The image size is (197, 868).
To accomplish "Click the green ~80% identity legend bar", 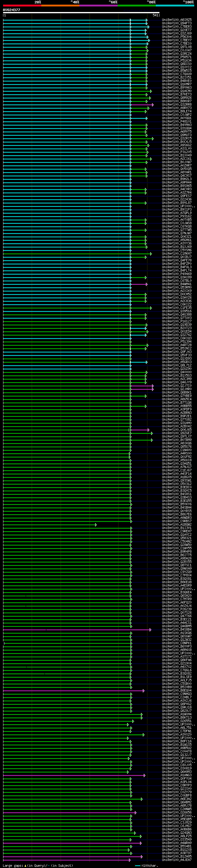I will tap(137, 6).
